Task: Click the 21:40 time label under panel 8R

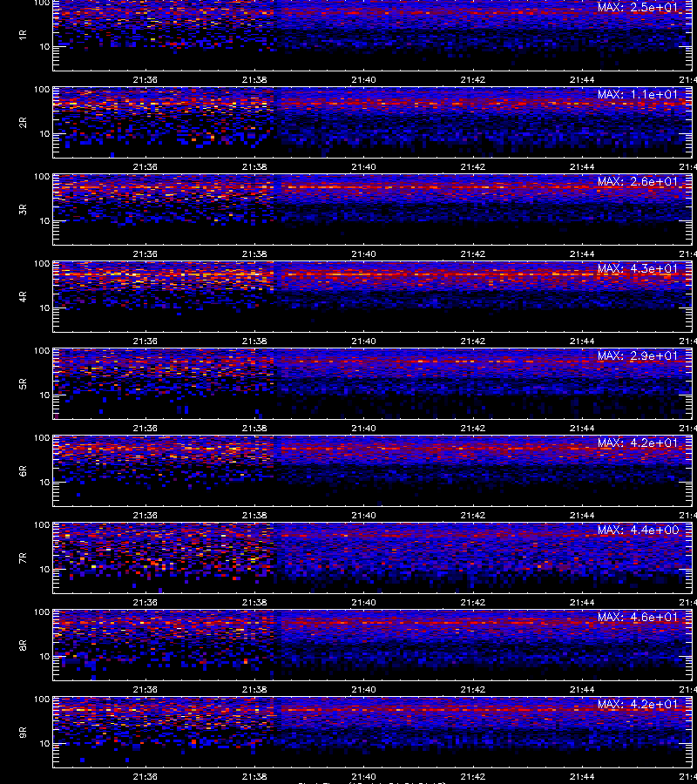Action: pyautogui.click(x=363, y=690)
